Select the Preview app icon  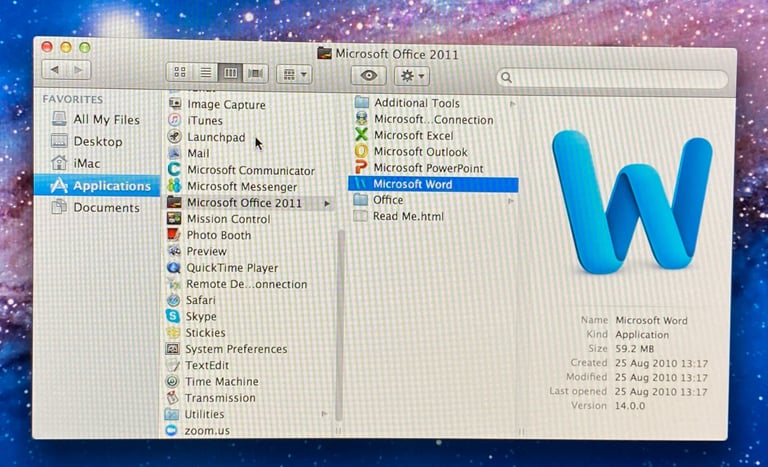pyautogui.click(x=174, y=251)
